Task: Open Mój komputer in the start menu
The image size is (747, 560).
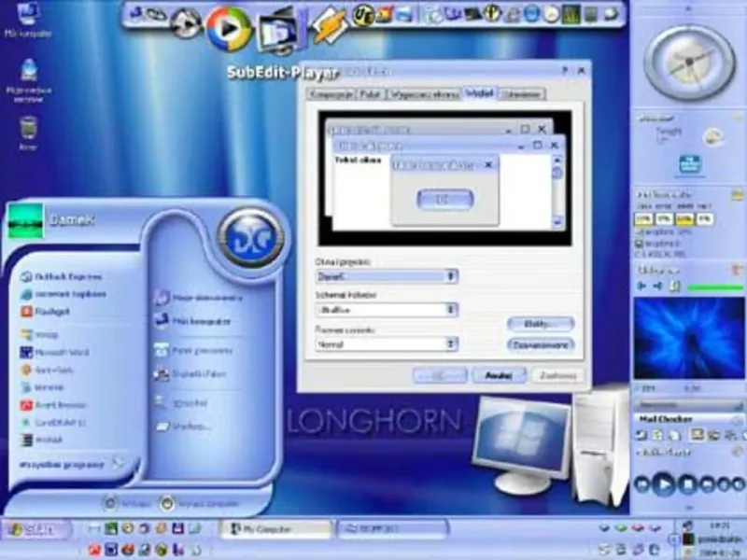Action: pyautogui.click(x=193, y=321)
